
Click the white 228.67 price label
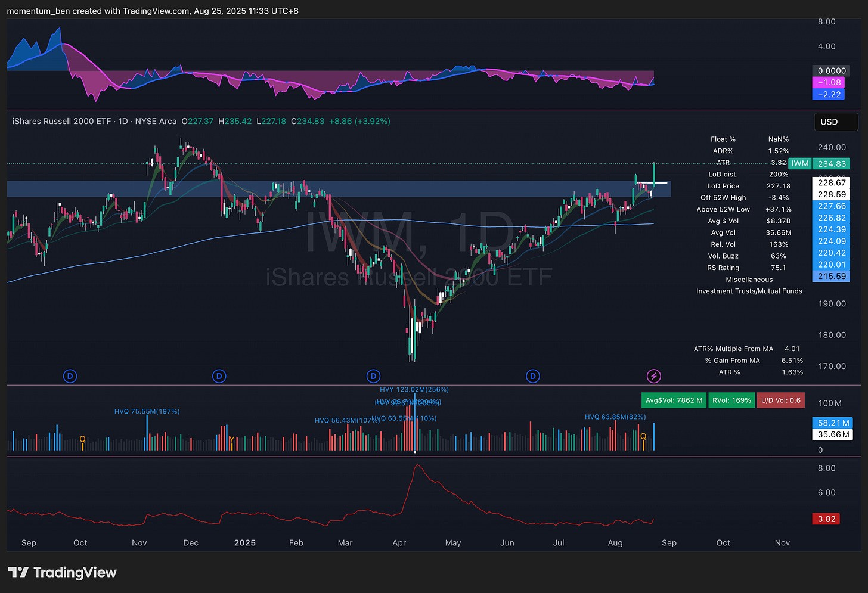click(832, 183)
